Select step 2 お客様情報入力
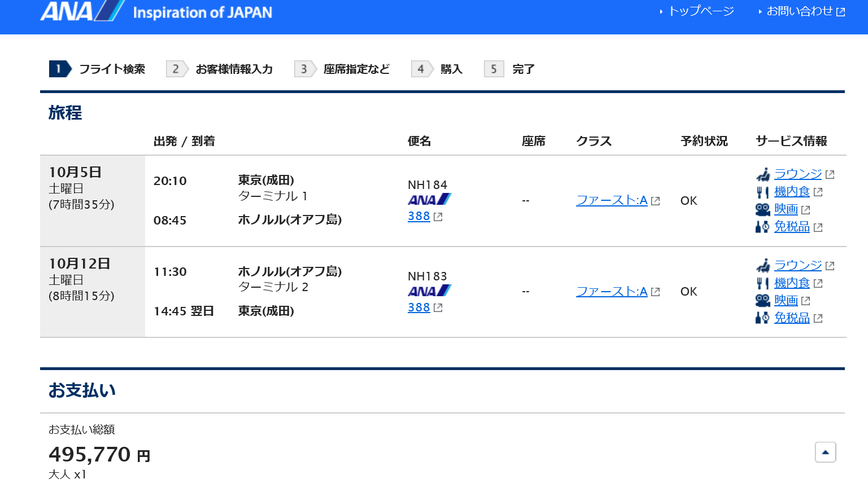Viewport: 868px width, 488px height. pos(220,69)
